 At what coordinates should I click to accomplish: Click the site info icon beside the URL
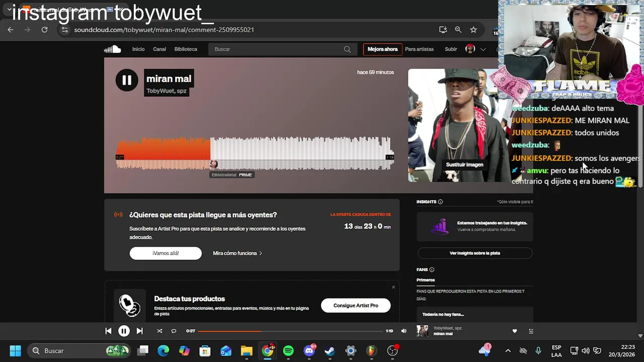64,30
